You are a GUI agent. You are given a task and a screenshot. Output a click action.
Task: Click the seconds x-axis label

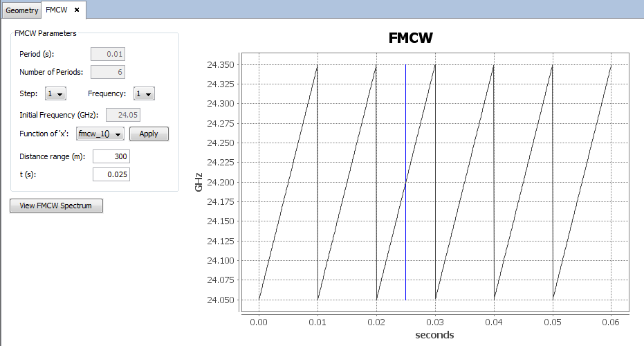(434, 335)
